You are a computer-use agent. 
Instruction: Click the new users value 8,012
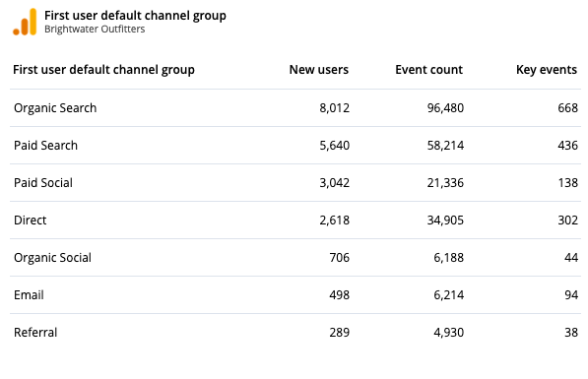point(335,108)
